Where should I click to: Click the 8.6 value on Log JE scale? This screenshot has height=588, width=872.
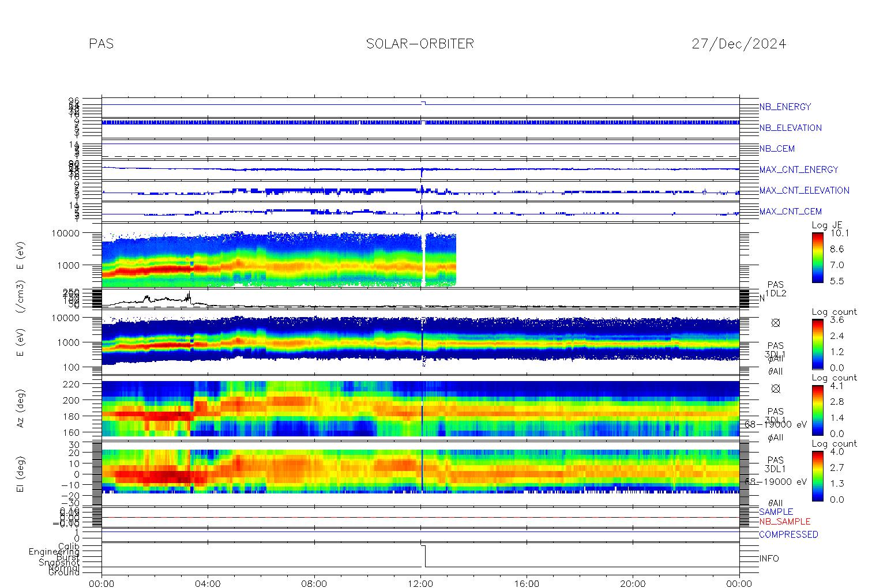pos(836,249)
